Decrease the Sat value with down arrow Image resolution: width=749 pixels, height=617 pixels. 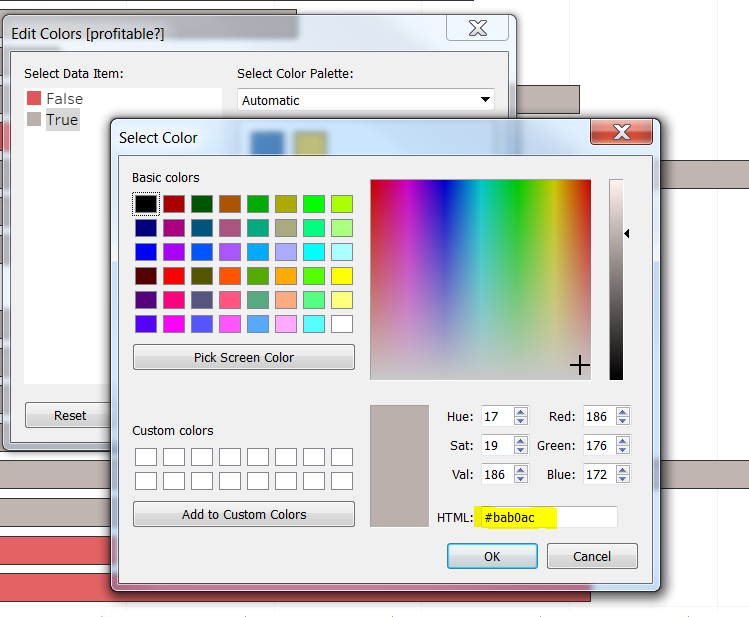(x=520, y=450)
